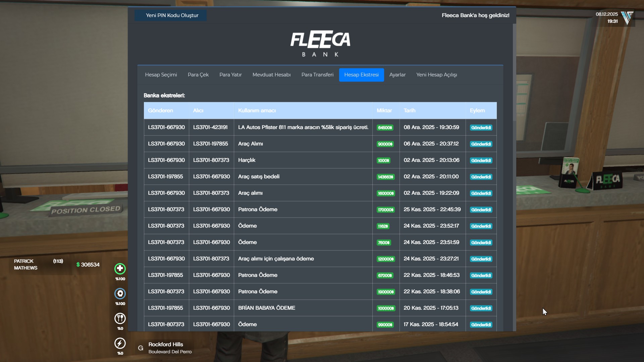The image size is (644, 362).
Task: Click the 99000$ amount badge
Action: tap(385, 325)
